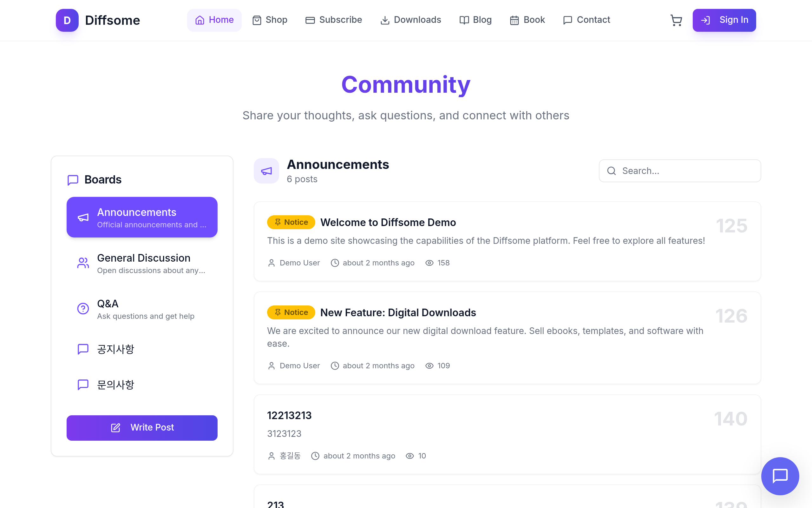Click the post number 126
The width and height of the screenshot is (812, 508).
[x=731, y=316]
